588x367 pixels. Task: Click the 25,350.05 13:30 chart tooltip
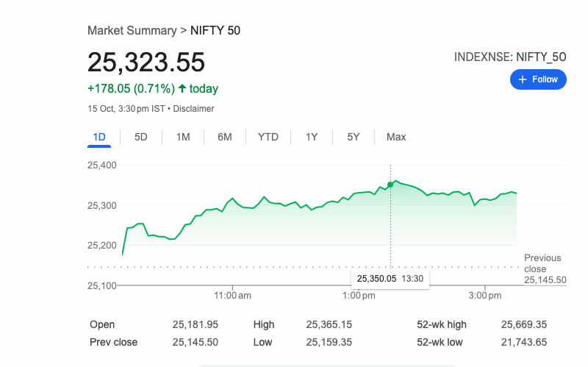point(390,279)
